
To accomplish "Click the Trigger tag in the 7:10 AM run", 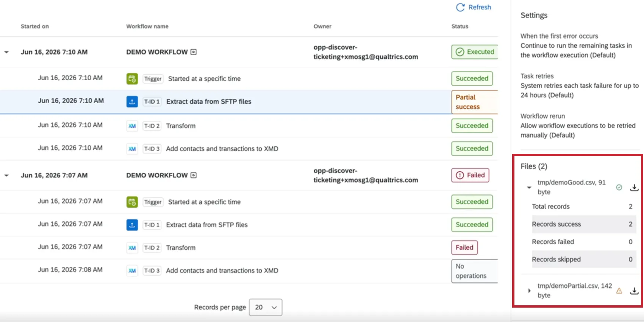I will coord(153,79).
